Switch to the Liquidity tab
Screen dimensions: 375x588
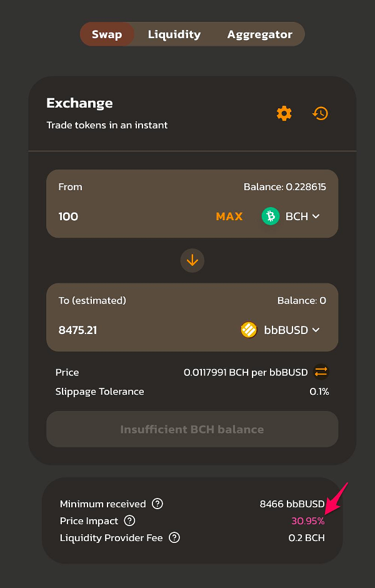tap(174, 34)
